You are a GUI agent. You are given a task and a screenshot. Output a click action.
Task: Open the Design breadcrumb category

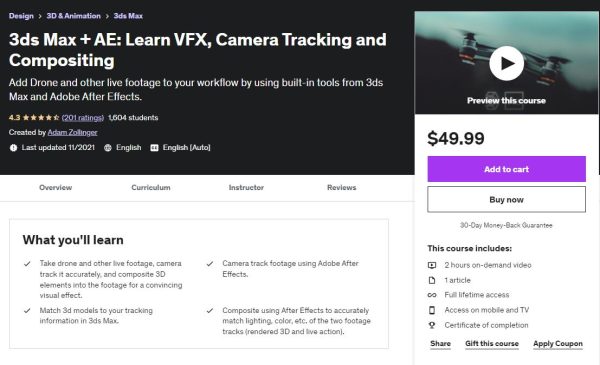click(x=21, y=16)
